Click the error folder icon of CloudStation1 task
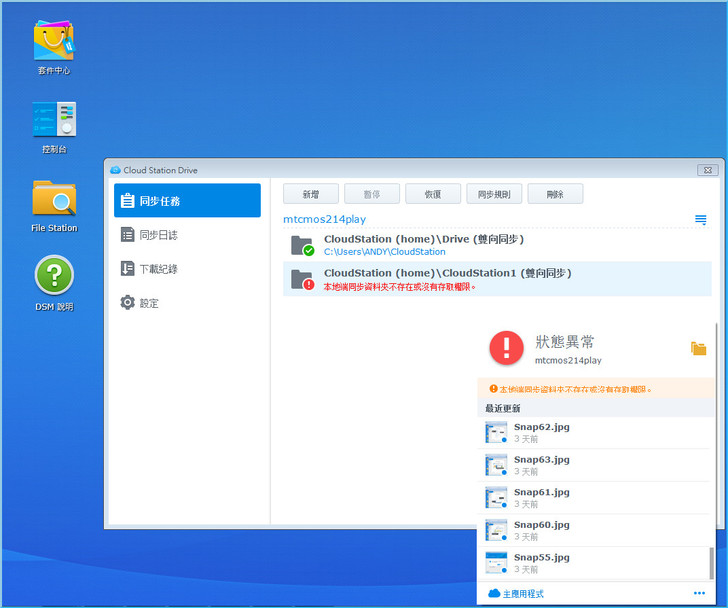 pos(301,278)
